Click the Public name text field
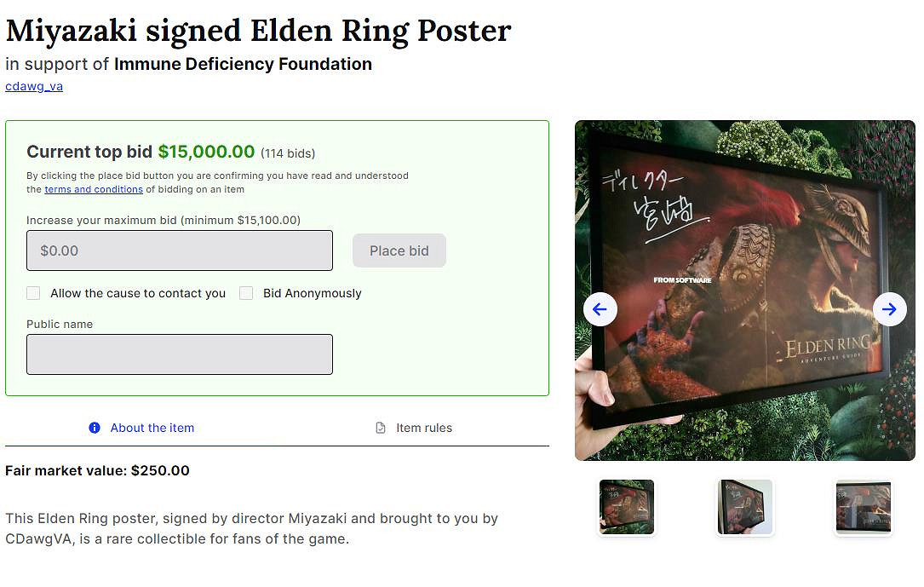 [x=180, y=354]
